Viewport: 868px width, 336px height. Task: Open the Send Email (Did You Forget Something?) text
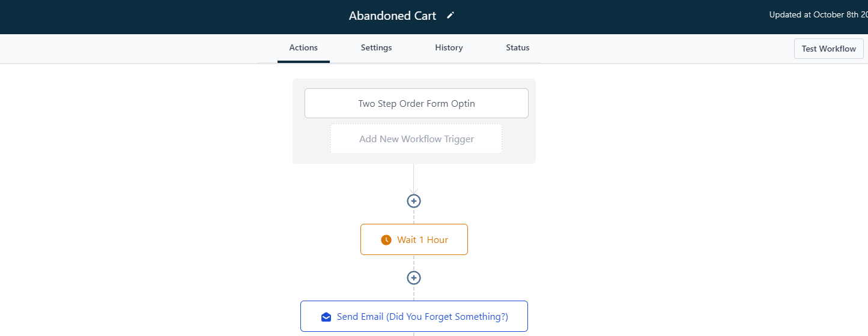422,317
